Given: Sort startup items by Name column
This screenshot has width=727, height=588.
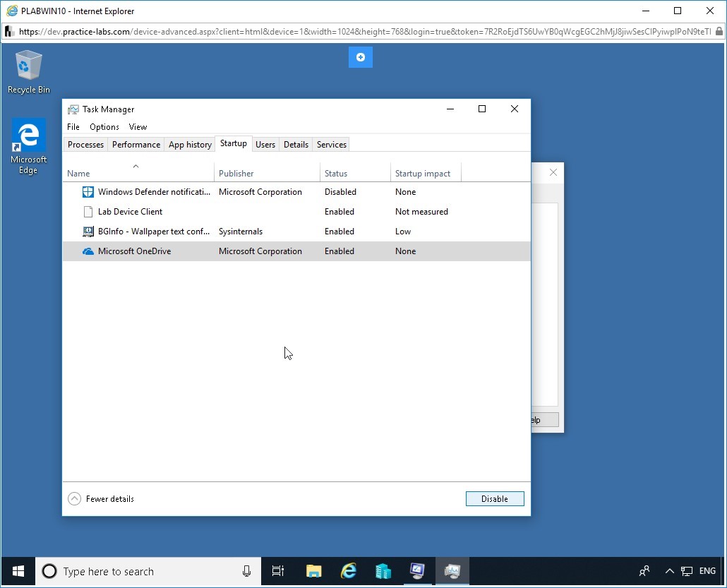Looking at the screenshot, I should tap(138, 172).
